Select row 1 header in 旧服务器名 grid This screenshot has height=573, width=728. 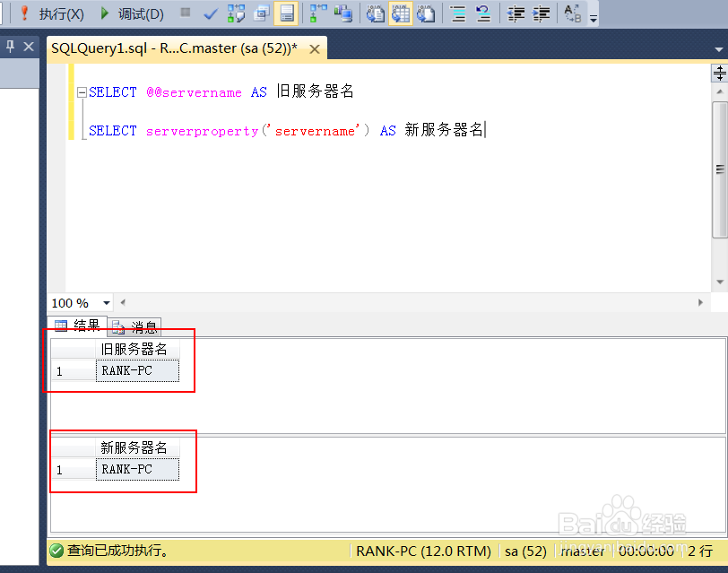(73, 371)
